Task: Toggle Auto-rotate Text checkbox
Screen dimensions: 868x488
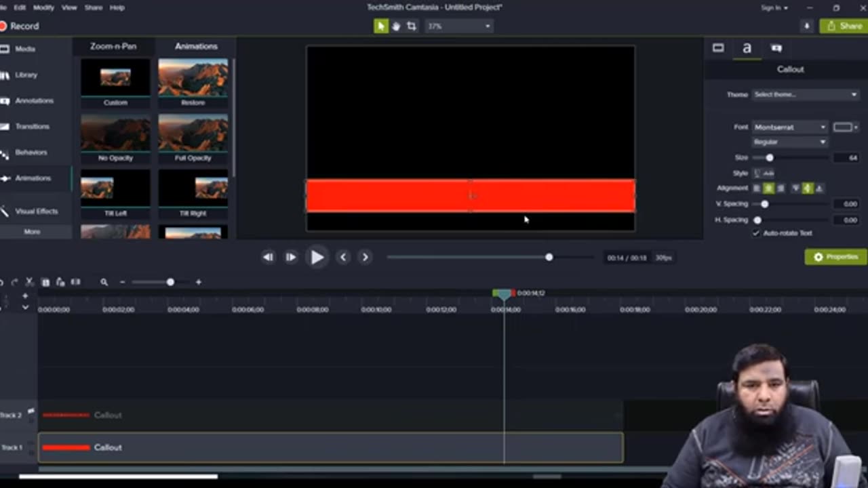Action: [756, 233]
